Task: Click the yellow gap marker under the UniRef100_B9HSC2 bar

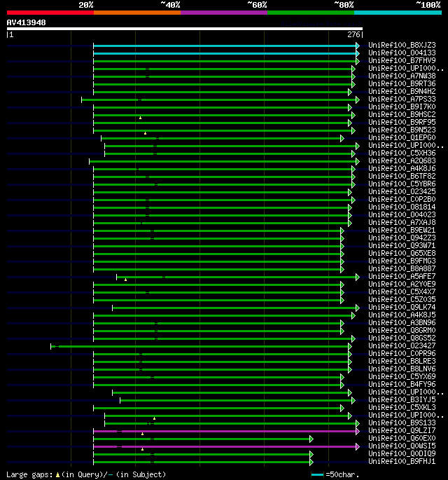Action: pos(141,118)
